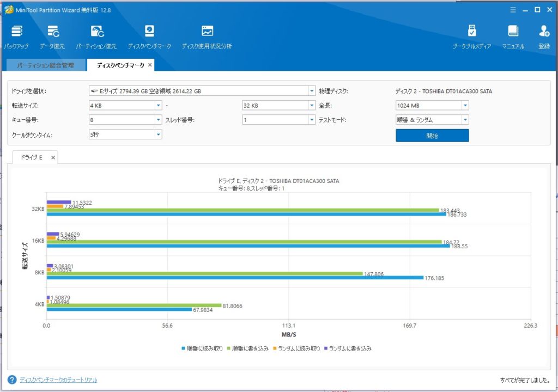This screenshot has height=392, width=558.
Task: Switch to パーティション総合管理 tab
Action: (45, 65)
